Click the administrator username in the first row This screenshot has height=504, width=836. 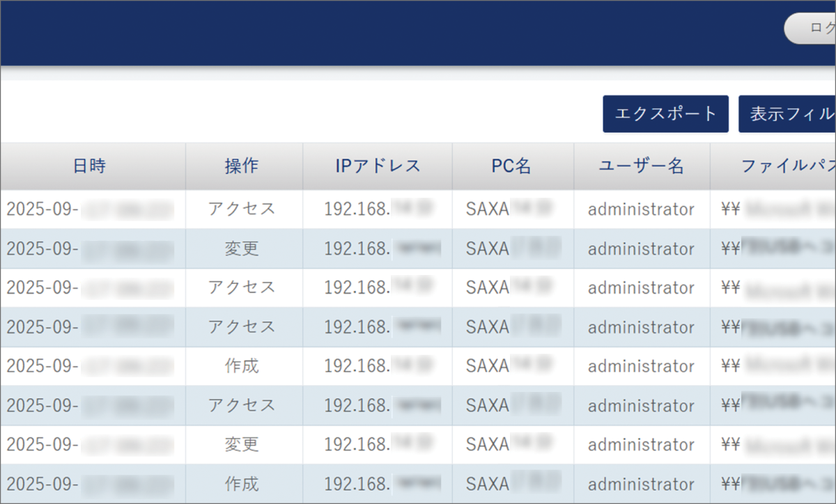pos(641,209)
